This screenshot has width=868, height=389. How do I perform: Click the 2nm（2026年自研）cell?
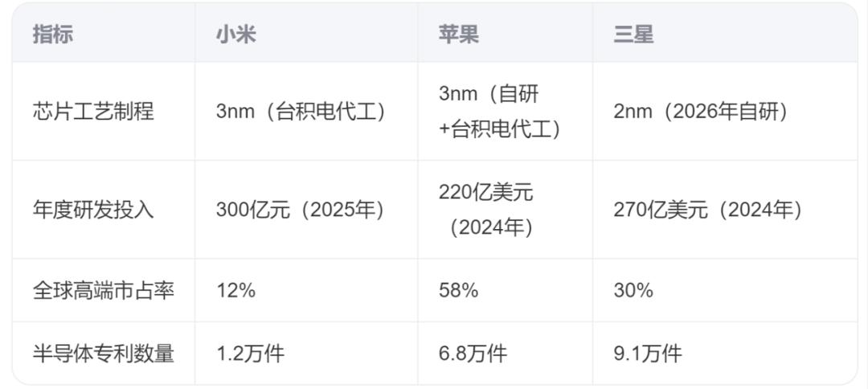click(x=700, y=112)
